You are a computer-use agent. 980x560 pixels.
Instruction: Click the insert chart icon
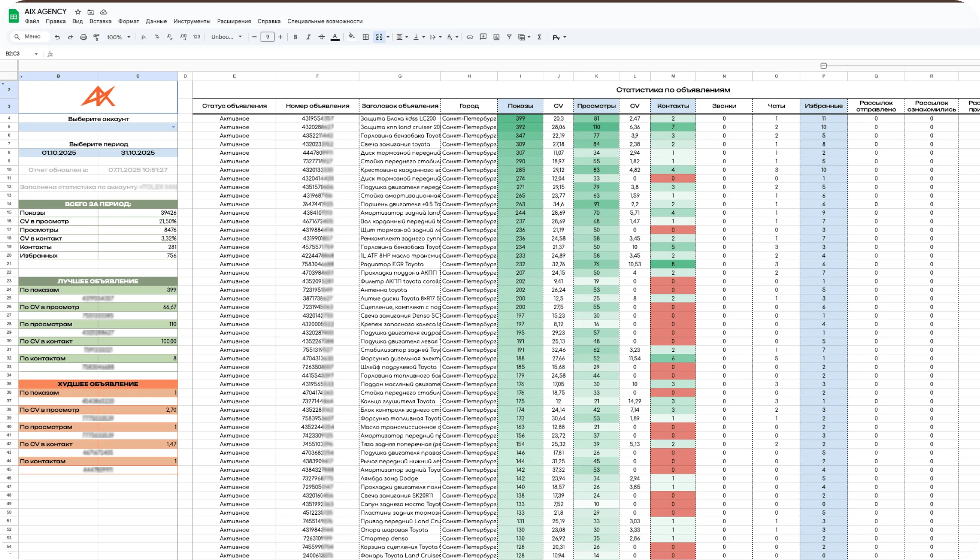point(496,37)
